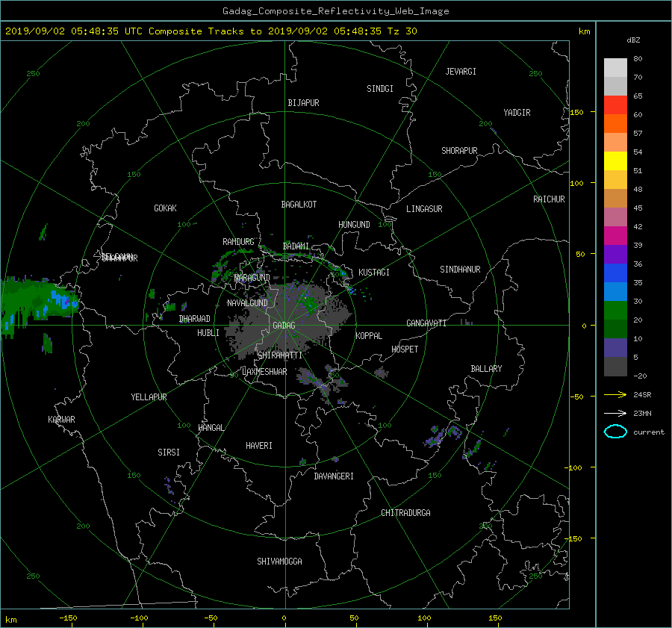Click the yellow 24SR arrow legend icon
This screenshot has width=672, height=628.
coord(615,394)
